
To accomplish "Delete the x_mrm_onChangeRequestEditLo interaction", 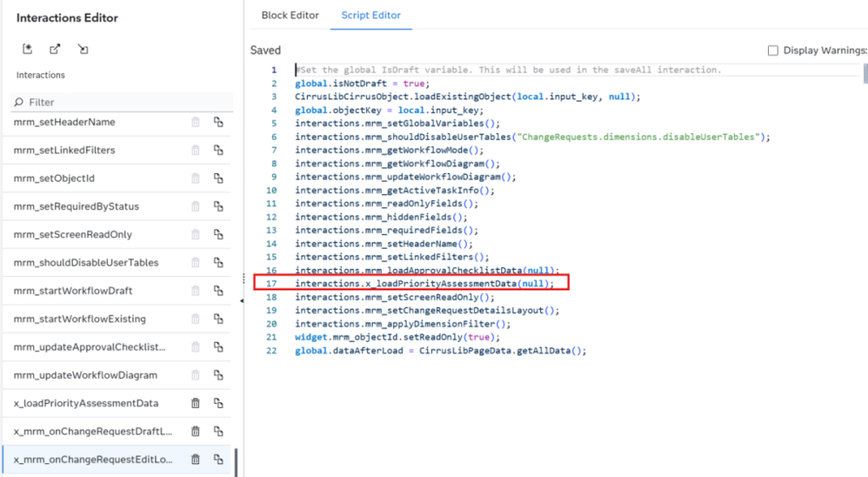I will [196, 460].
